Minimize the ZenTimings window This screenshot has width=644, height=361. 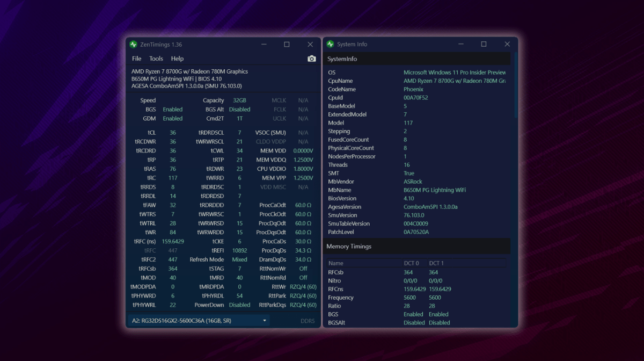(263, 44)
